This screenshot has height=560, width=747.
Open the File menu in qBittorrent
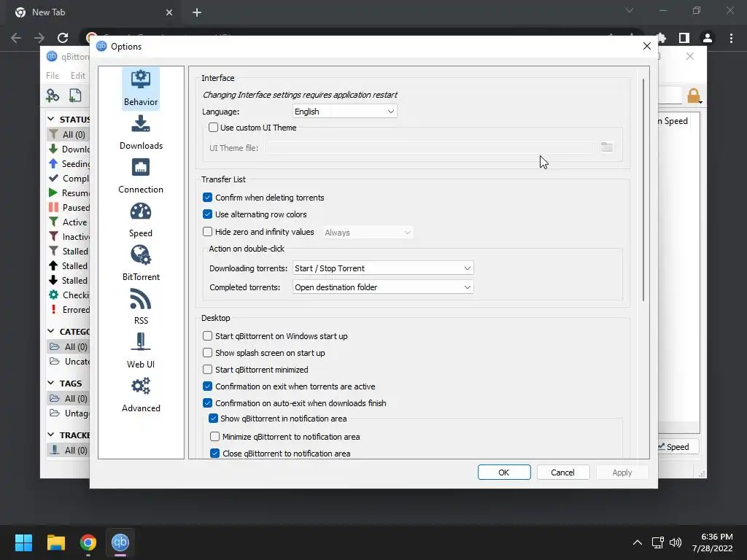pyautogui.click(x=53, y=76)
